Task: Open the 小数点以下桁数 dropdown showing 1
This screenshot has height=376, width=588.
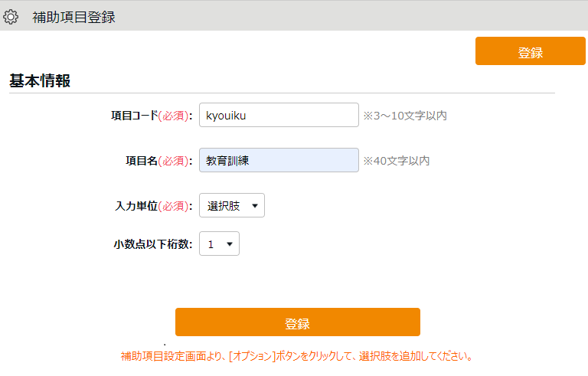Action: coord(219,244)
